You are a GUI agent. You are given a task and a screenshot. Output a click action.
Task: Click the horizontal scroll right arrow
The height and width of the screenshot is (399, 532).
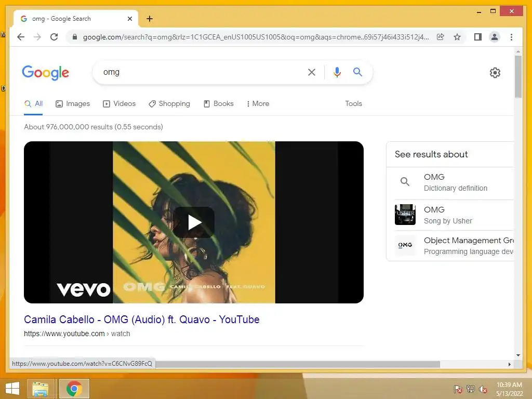coord(509,364)
